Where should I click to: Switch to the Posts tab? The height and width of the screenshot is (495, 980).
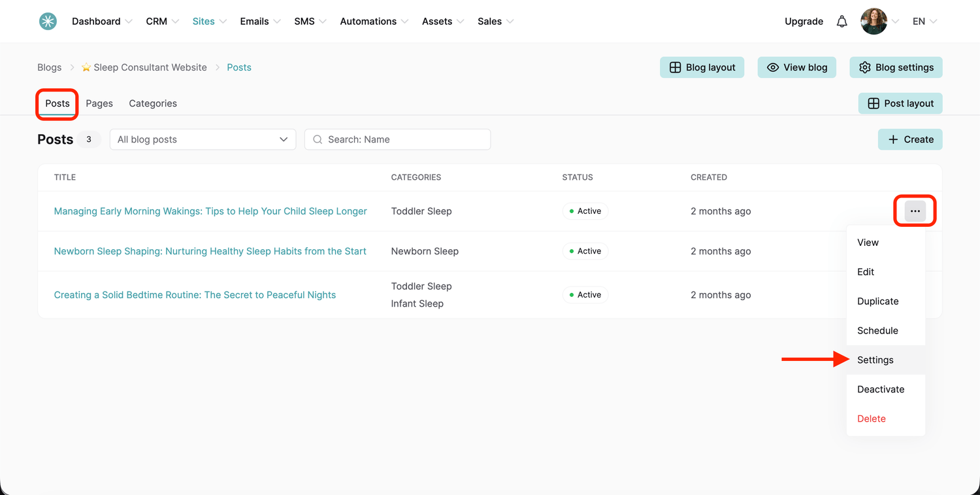(57, 103)
